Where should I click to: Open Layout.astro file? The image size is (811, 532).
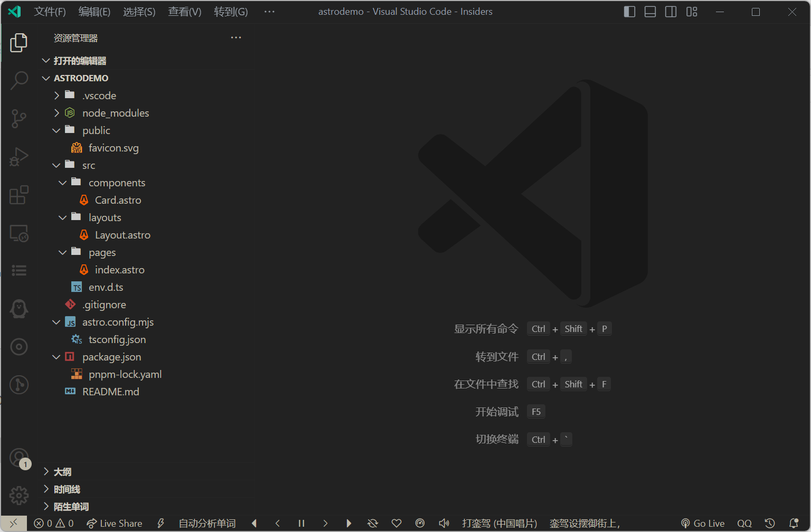point(147,235)
